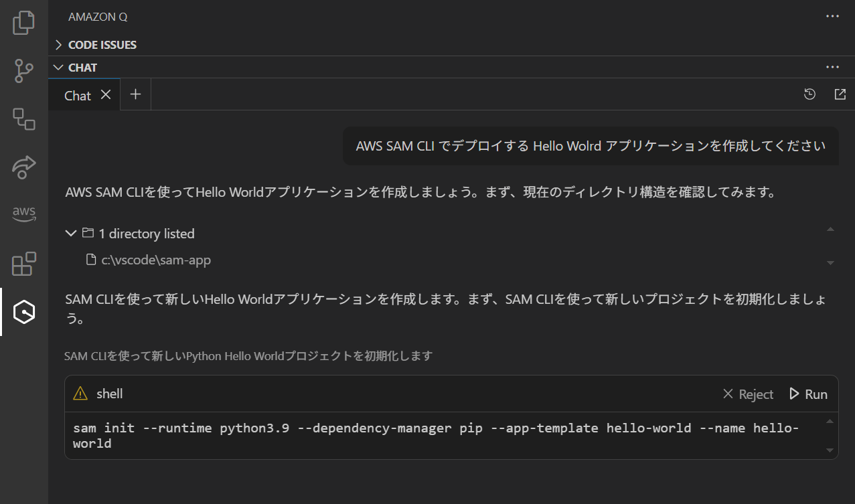Click the 'shell' label on command card
The height and width of the screenshot is (504, 855).
coord(110,394)
